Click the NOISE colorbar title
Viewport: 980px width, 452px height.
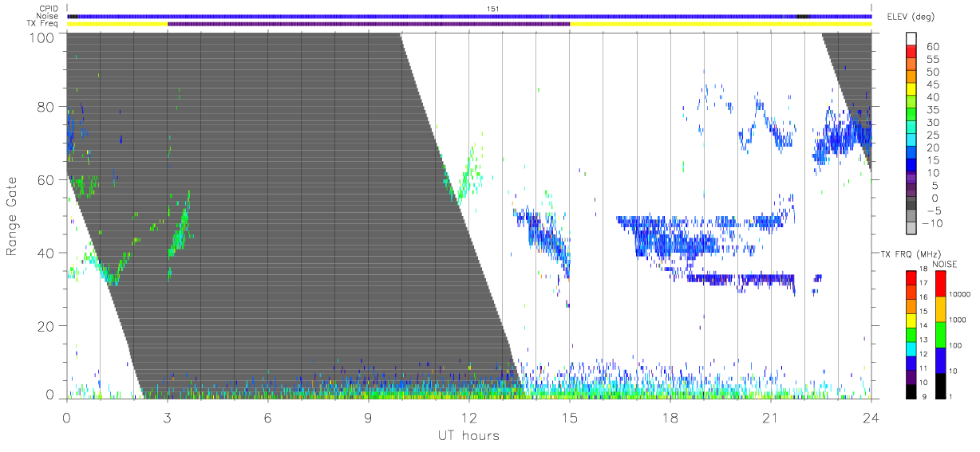pos(945,264)
